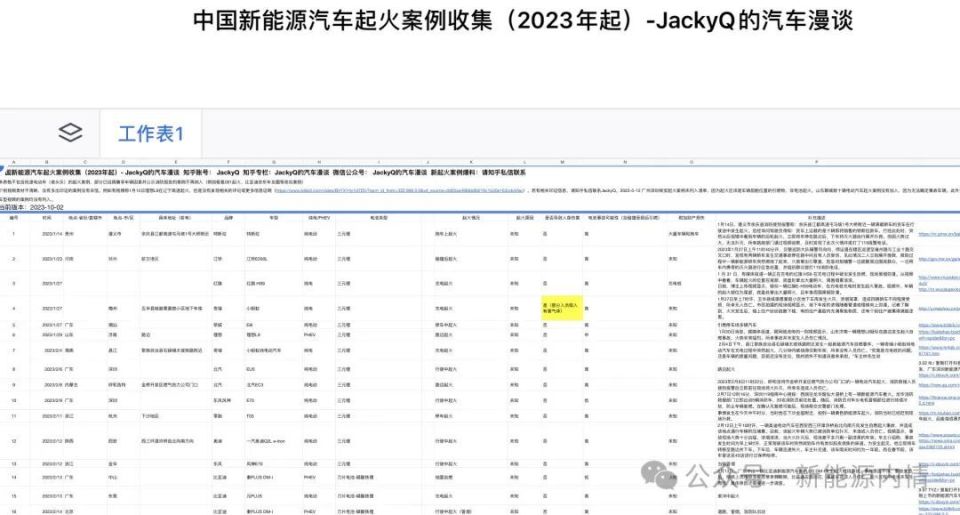Select the page title mentioning JackyQ的汽车漫谈
The height and width of the screenshot is (515, 960).
pos(522,20)
